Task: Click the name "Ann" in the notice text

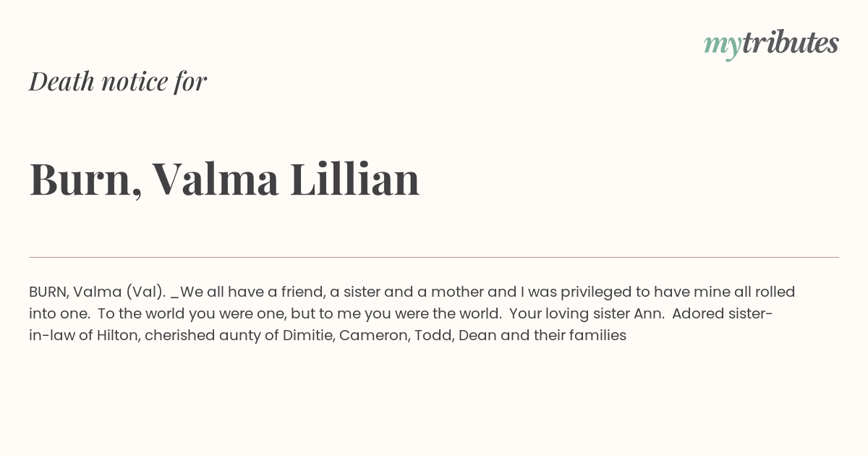Action: click(648, 314)
